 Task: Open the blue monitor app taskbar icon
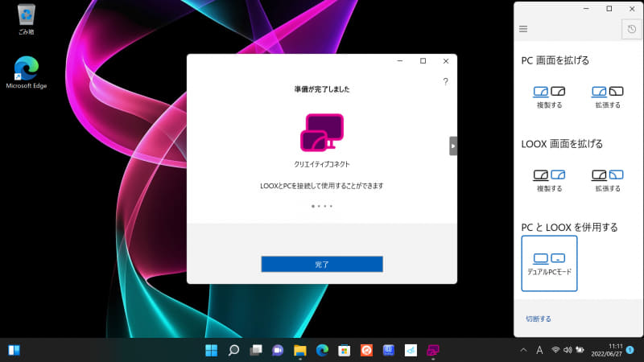pyautogui.click(x=389, y=350)
